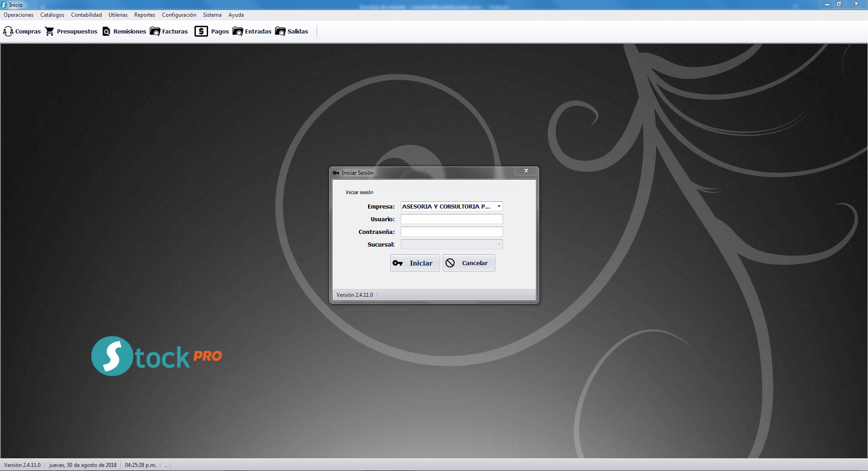This screenshot has width=868, height=471.
Task: Open the Contabilidad menu
Action: point(86,15)
